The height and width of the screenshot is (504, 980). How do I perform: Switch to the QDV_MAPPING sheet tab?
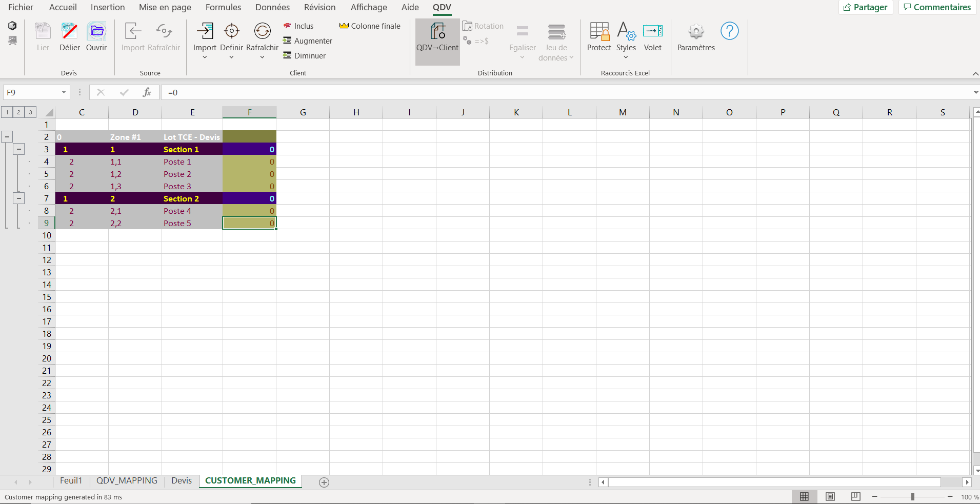(x=127, y=481)
